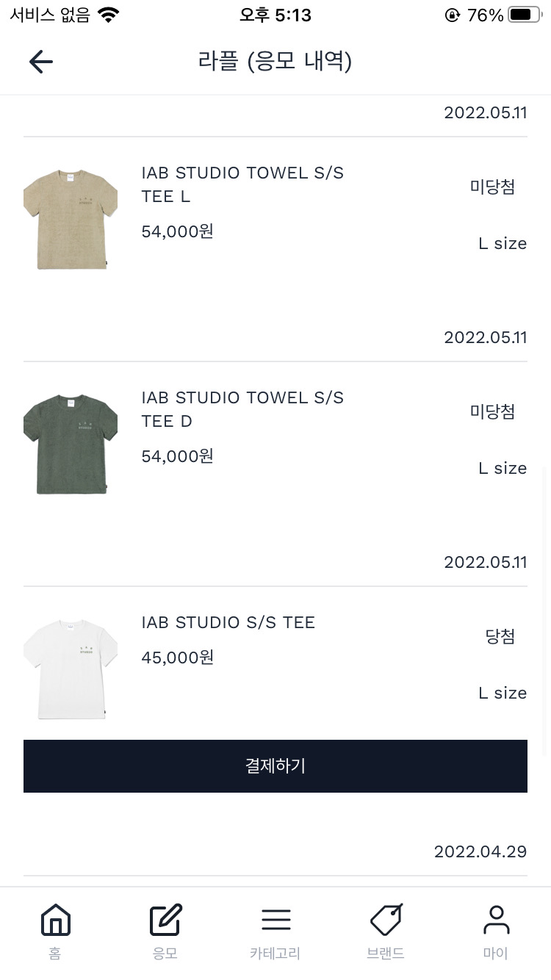Open the green TOWEL S/S TEE D thumbnail
Screen dimensions: 551x980
(71, 444)
